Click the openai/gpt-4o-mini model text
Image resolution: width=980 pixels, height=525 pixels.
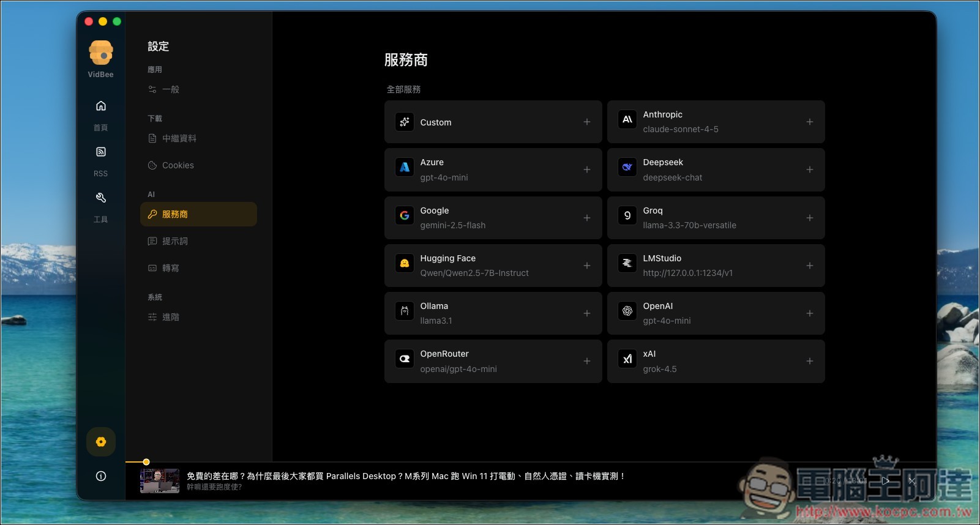[x=458, y=369]
